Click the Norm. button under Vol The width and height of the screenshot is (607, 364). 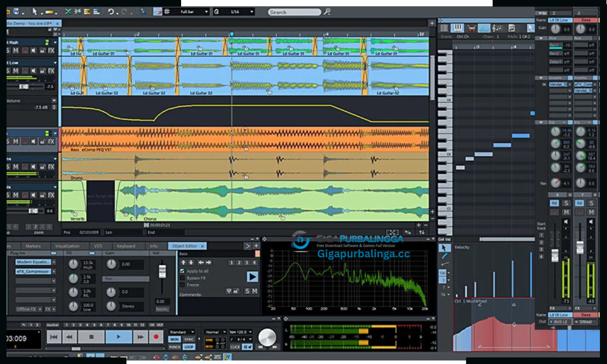pyautogui.click(x=162, y=309)
